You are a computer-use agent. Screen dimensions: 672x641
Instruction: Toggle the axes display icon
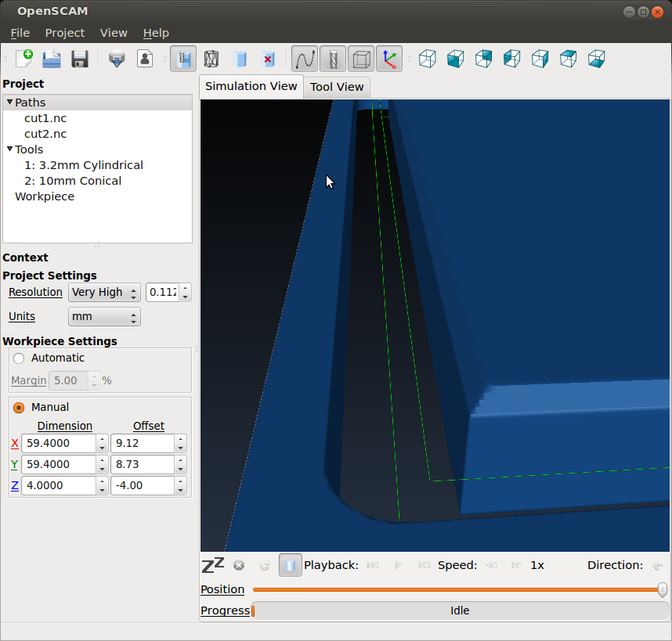pos(389,59)
